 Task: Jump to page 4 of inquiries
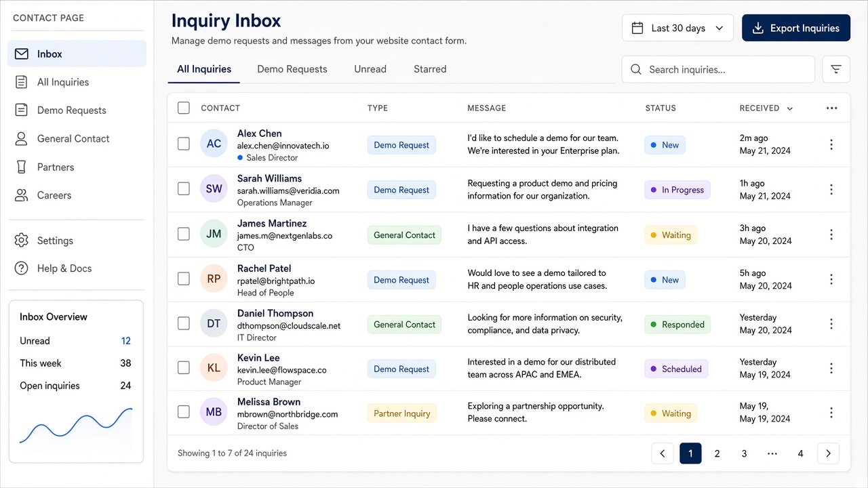pyautogui.click(x=800, y=453)
